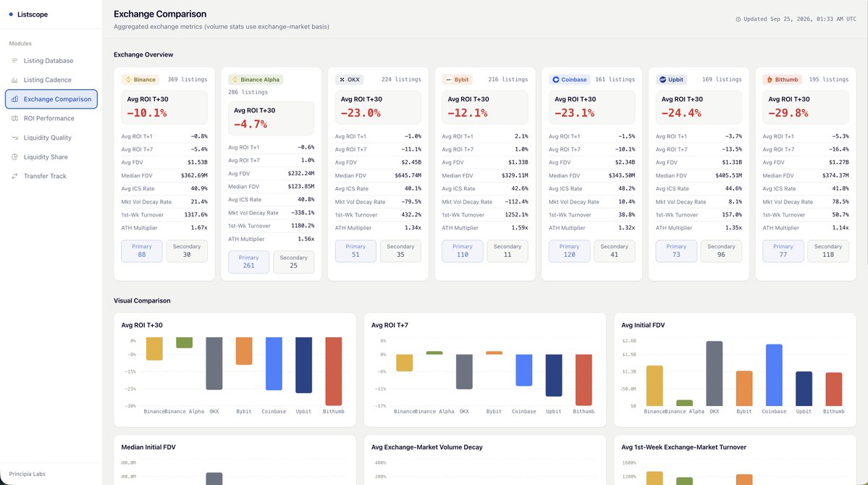Select Coinbase Primary 120 box
This screenshot has height=485, width=868.
(x=569, y=250)
